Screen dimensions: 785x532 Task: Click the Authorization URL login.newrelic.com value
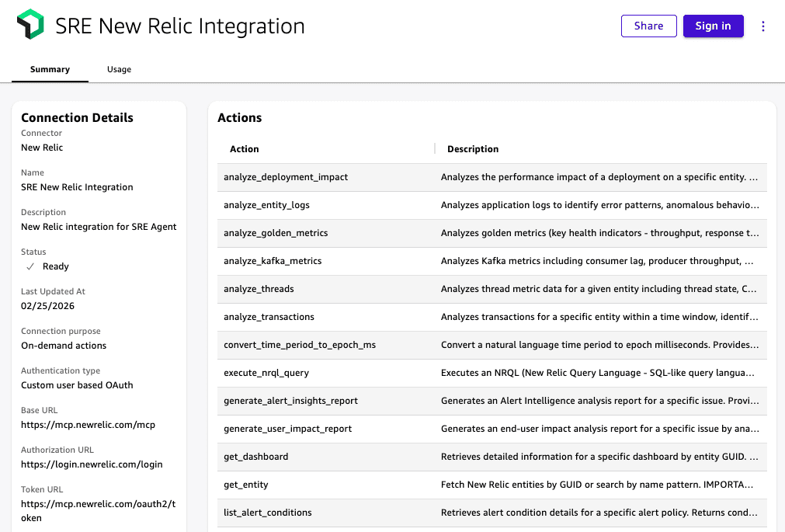tap(92, 464)
